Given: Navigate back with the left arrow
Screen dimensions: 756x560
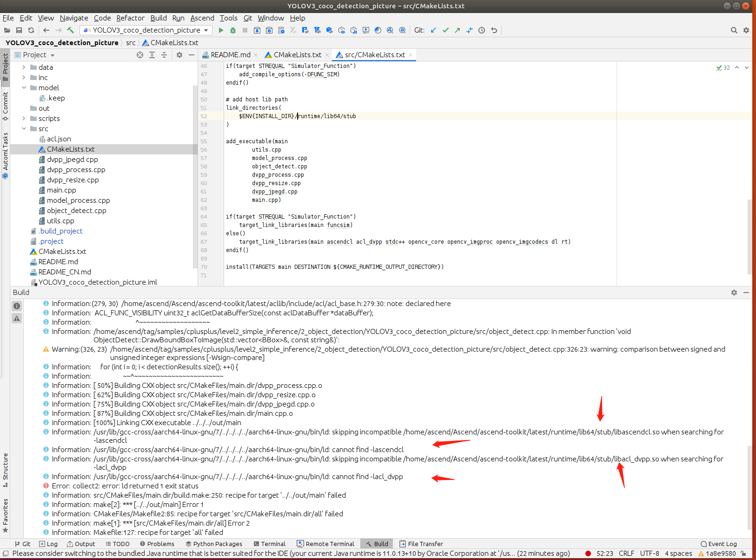Looking at the screenshot, I should [46, 30].
